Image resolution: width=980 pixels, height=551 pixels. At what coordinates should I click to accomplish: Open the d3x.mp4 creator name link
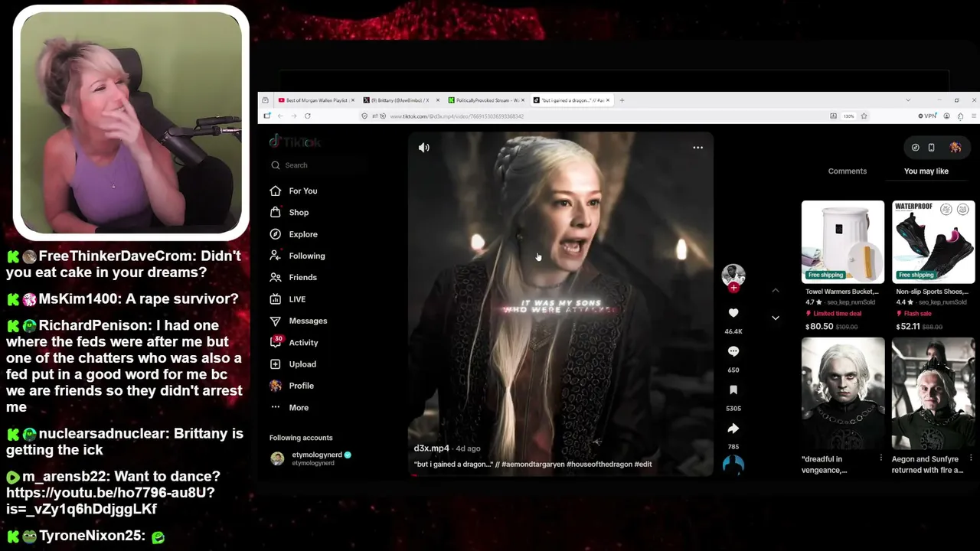click(x=432, y=448)
